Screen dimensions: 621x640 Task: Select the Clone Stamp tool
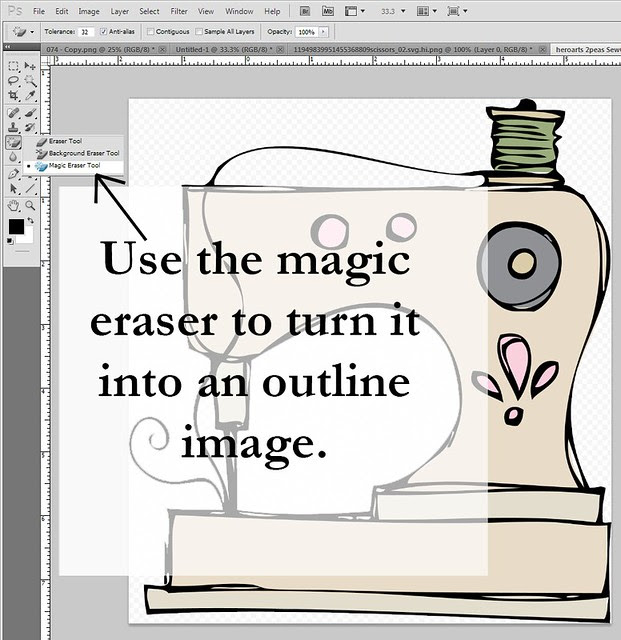tap(13, 127)
